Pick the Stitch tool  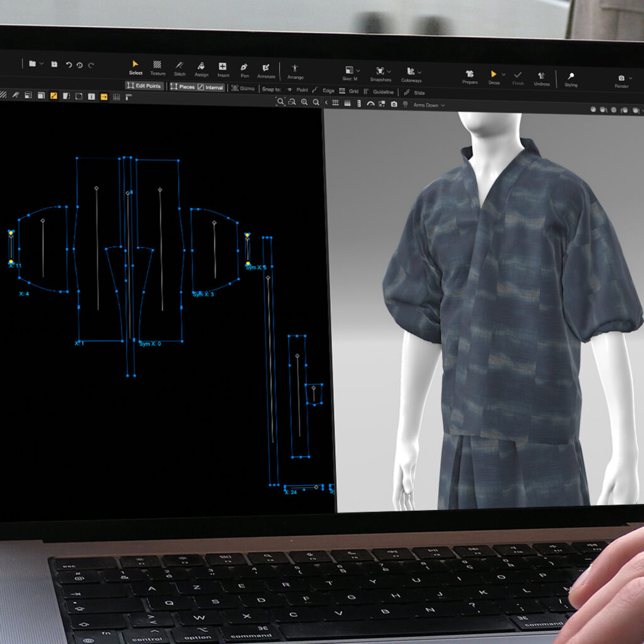tap(179, 69)
